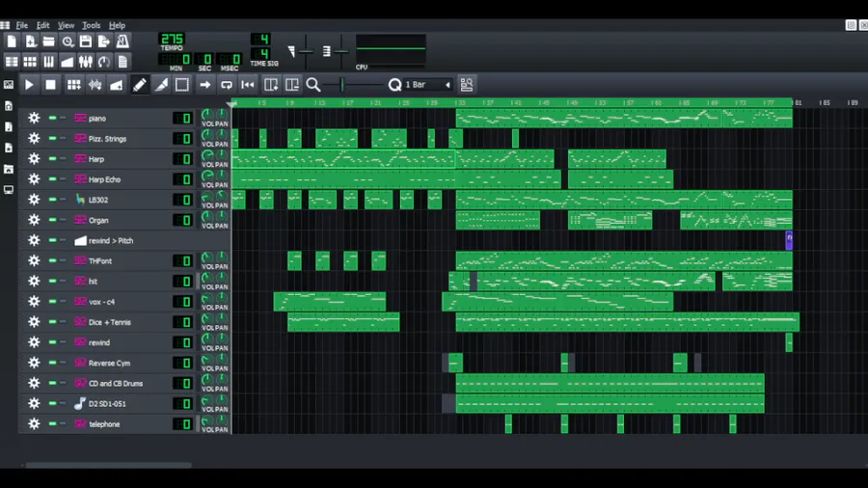Stop playback with the Stop button
This screenshot has height=488, width=868.
tap(50, 85)
